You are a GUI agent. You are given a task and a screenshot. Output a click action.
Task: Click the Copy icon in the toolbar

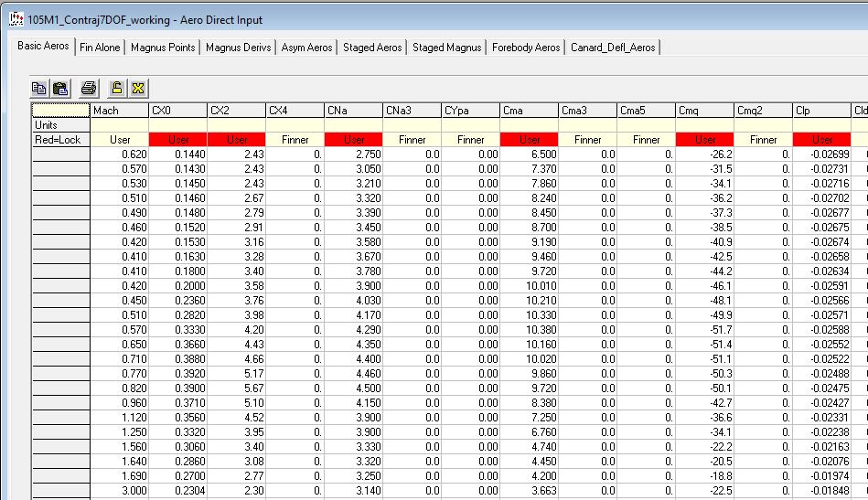coord(39,89)
